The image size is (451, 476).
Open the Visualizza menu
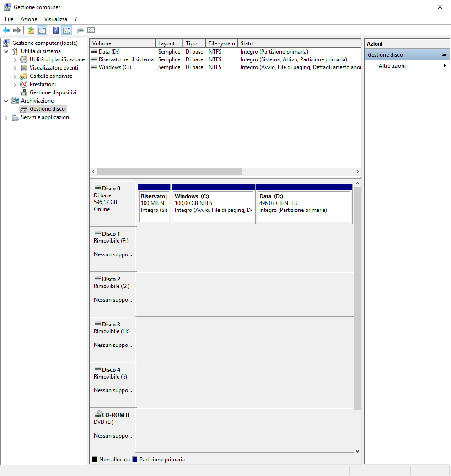(55, 19)
